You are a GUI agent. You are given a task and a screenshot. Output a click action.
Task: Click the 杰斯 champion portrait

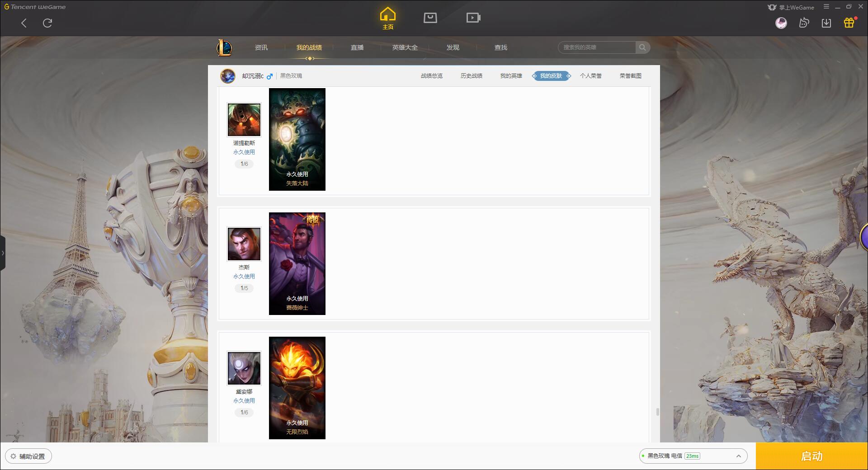[244, 244]
